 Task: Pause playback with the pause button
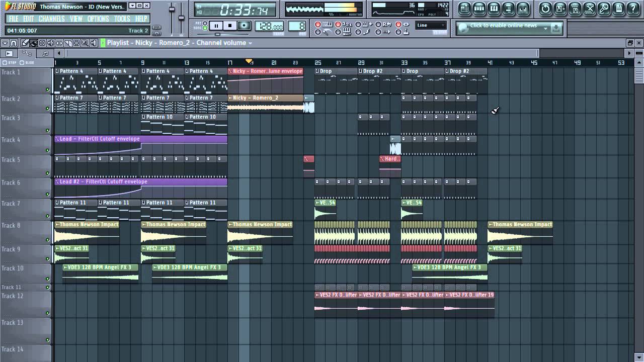(216, 26)
